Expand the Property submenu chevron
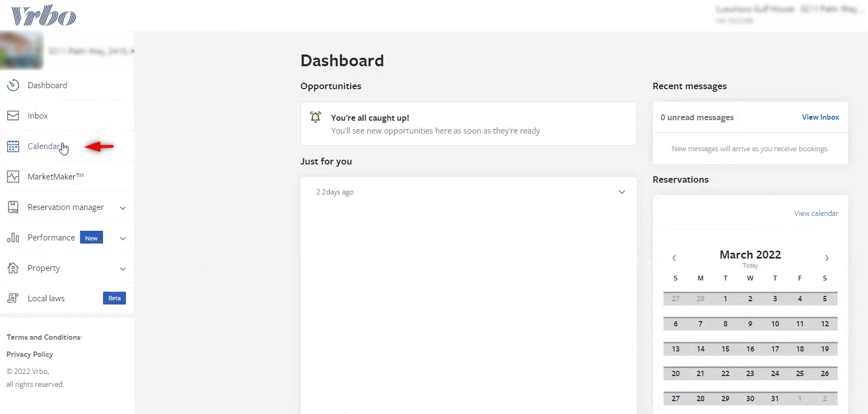Screen dimensions: 868x414 [123, 269]
